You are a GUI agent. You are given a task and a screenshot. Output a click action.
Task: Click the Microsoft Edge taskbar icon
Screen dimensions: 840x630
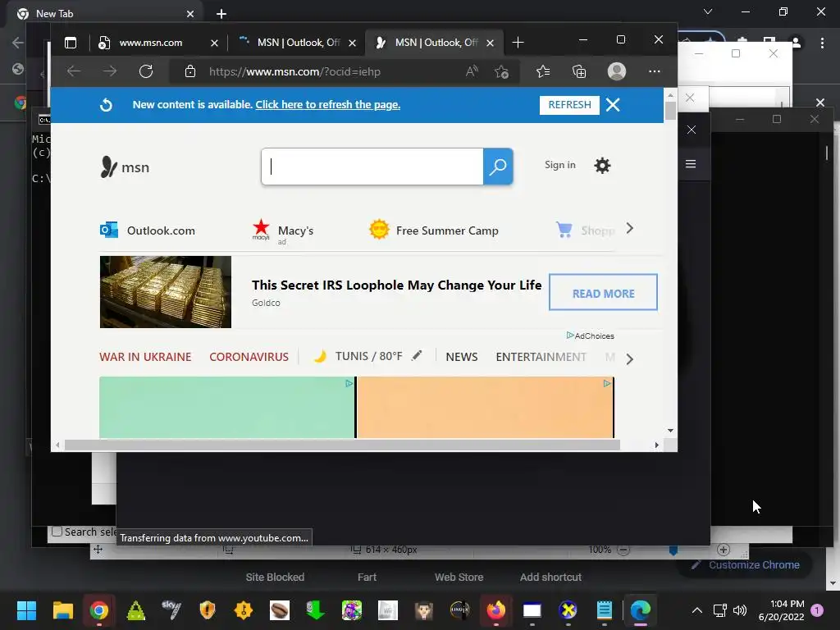point(640,610)
